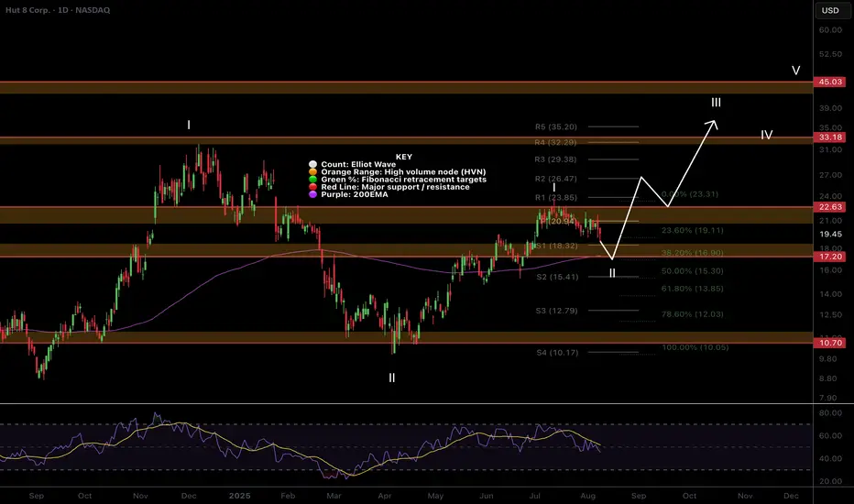Click the USD currency button

pyautogui.click(x=830, y=10)
